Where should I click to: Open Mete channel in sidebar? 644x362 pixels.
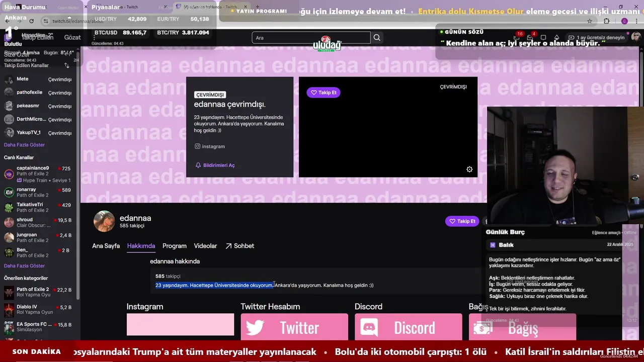pos(39,79)
